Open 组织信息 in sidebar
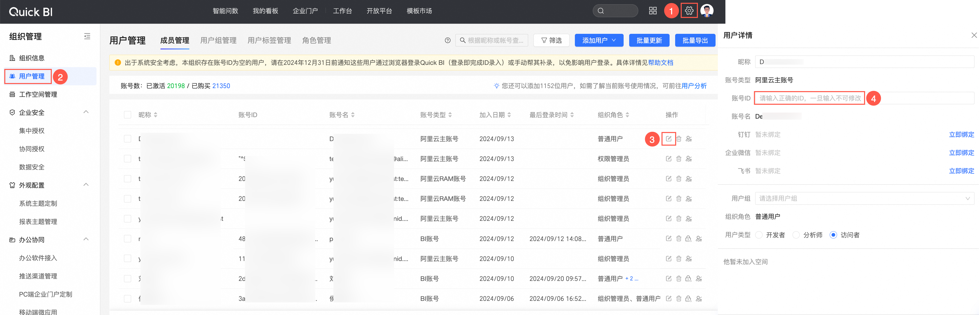Screen dimensions: 980x315 [x=32, y=58]
